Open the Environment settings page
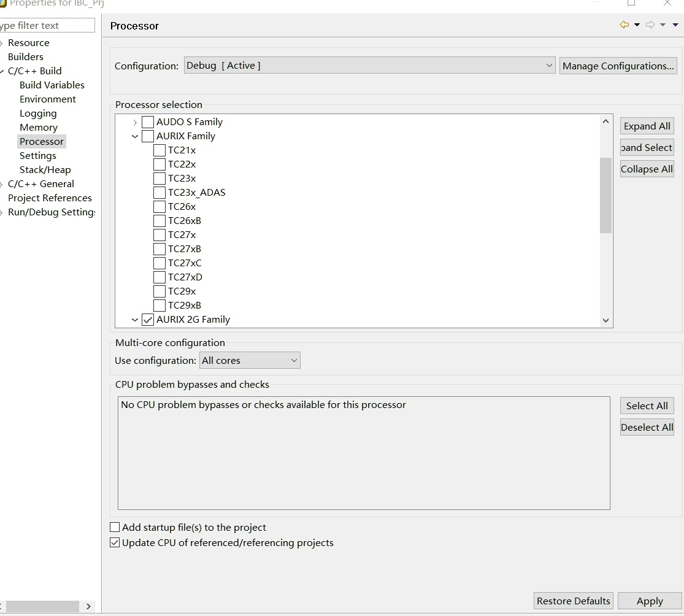This screenshot has height=616, width=684. [48, 99]
